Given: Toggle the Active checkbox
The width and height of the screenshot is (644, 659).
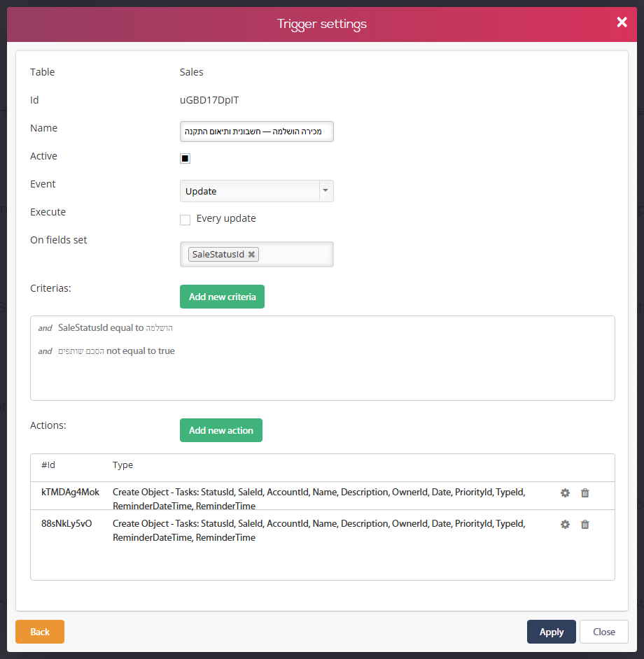Looking at the screenshot, I should tap(185, 158).
